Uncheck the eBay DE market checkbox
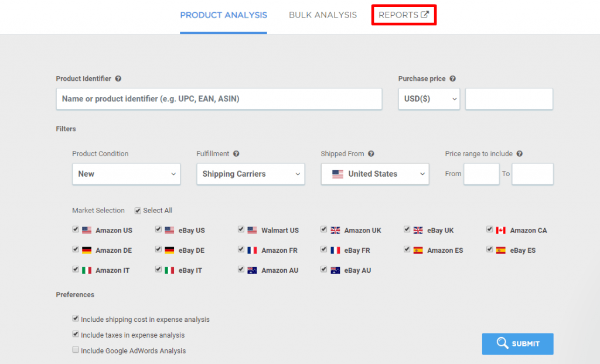This screenshot has width=600, height=364. 158,249
